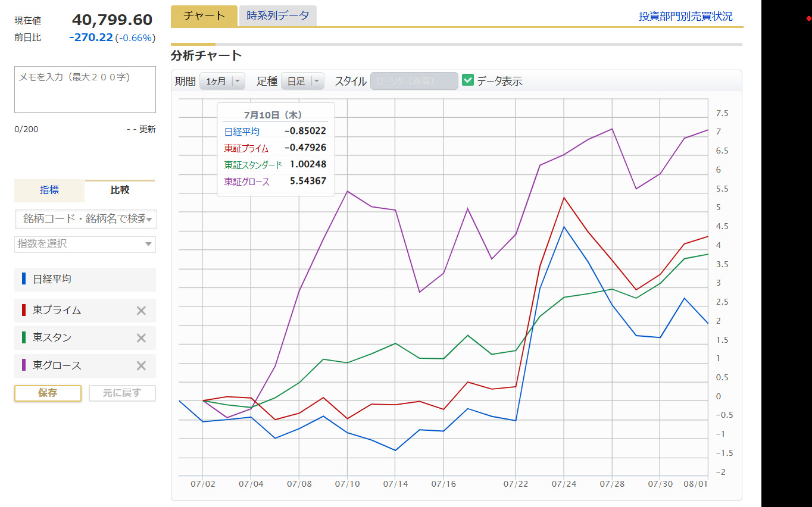
Task: Click the 保存 button
Action: pyautogui.click(x=48, y=393)
